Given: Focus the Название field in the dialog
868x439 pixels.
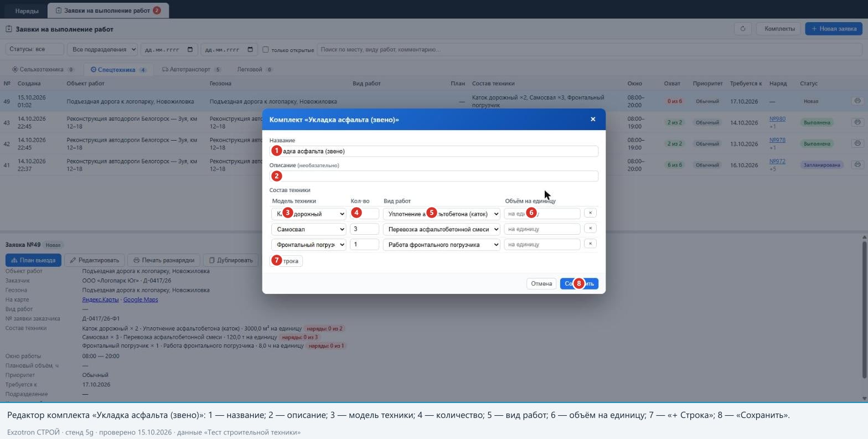Looking at the screenshot, I should (434, 151).
